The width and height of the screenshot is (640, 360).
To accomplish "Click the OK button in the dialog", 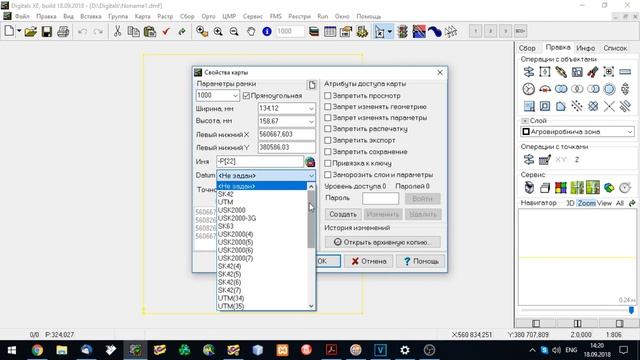I will click(328, 261).
